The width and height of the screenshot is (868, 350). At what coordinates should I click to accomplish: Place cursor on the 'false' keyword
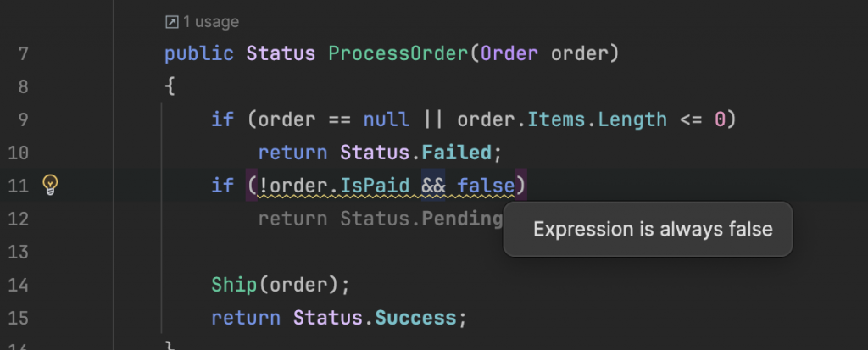coord(486,186)
